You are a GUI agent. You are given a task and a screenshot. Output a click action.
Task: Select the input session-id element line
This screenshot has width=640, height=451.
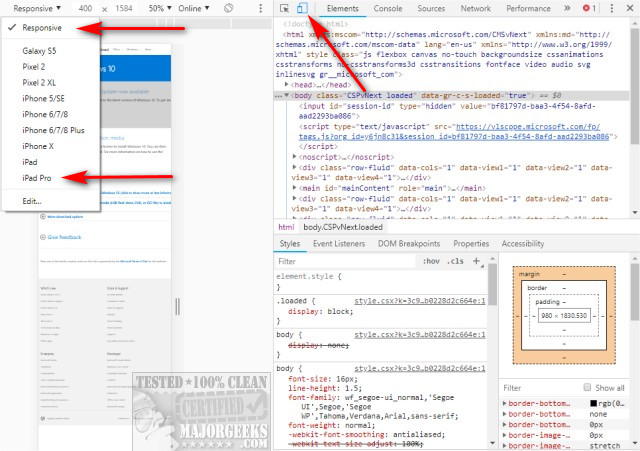click(x=447, y=111)
